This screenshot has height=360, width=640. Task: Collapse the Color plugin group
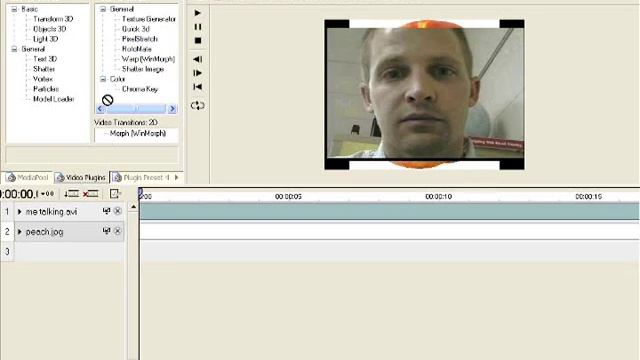(x=103, y=79)
